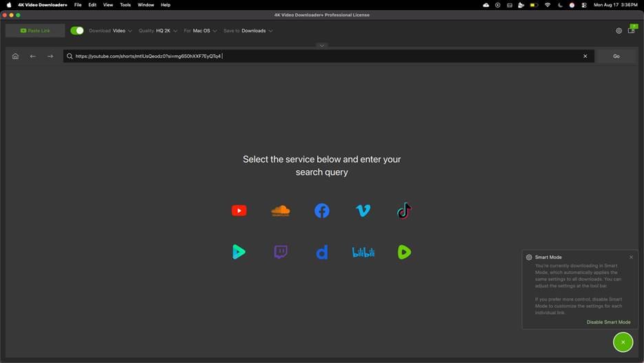Toggle the Smart Mode switch off
Screen dimensions: 644x363
point(77,31)
